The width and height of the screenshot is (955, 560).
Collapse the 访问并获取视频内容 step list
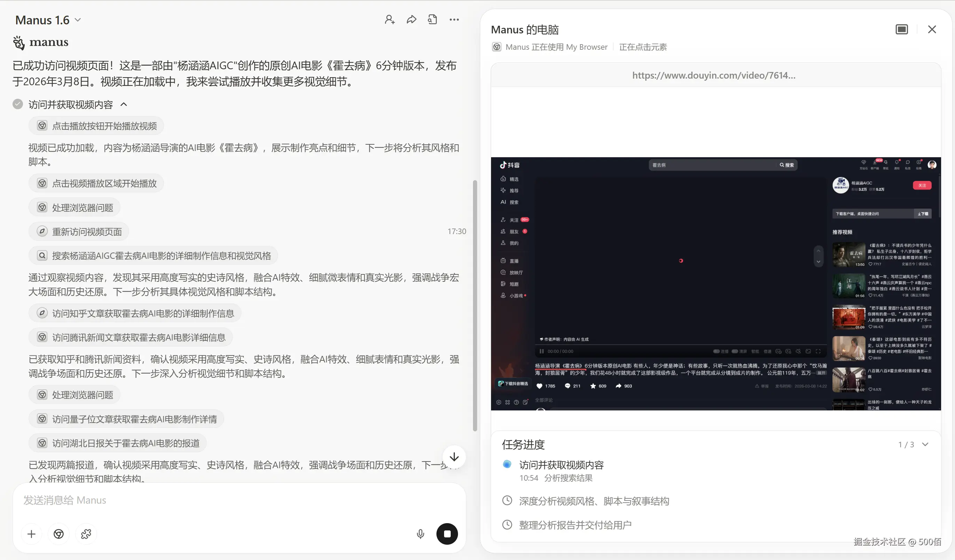124,104
